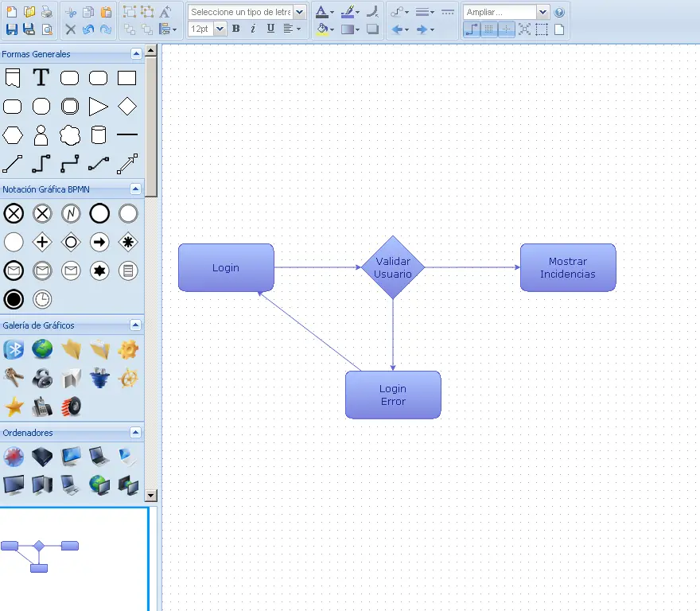
Task: Open the font family dropdown
Action: [300, 11]
